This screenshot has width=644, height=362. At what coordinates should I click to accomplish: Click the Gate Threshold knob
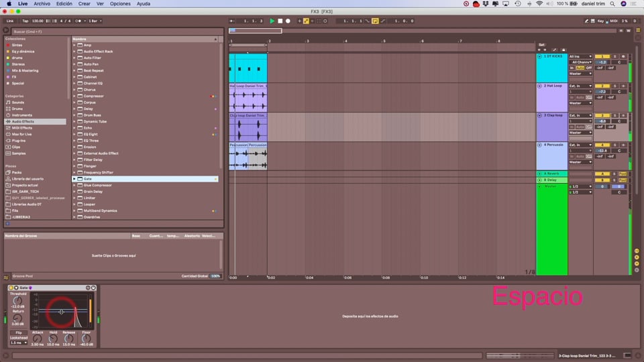[17, 301]
